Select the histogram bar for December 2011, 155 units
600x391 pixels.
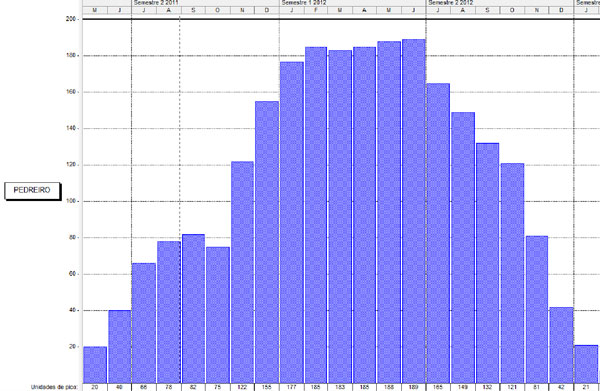coord(267,242)
